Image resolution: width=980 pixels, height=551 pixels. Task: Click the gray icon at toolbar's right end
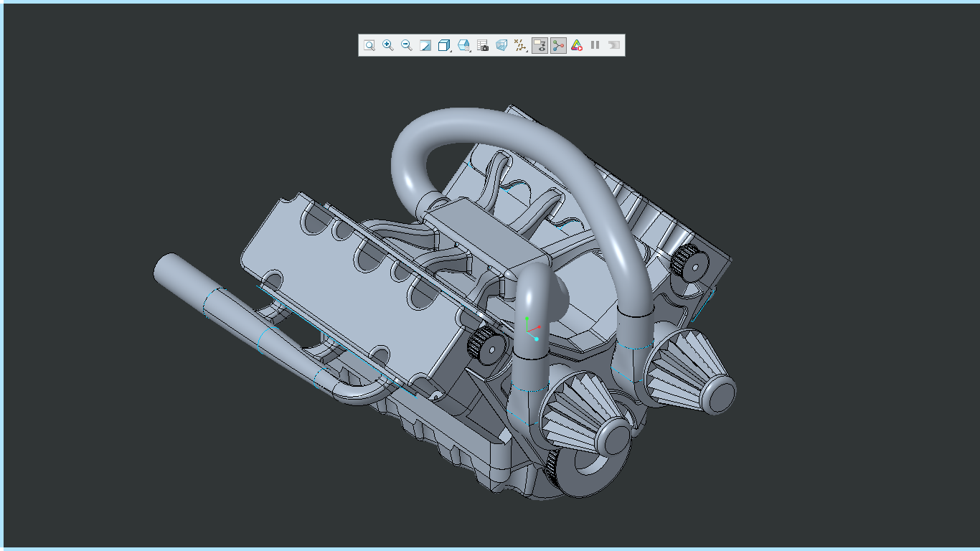tap(614, 45)
